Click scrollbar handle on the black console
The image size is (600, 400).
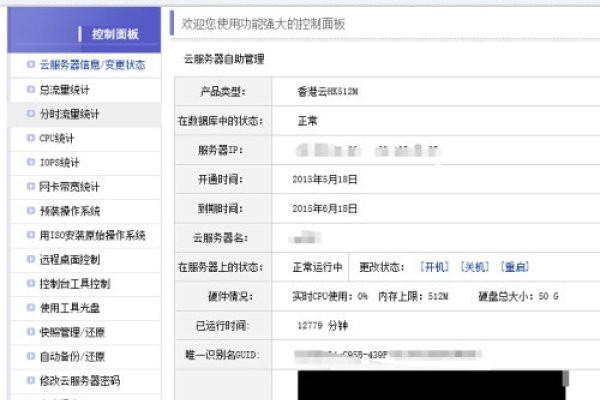565,378
